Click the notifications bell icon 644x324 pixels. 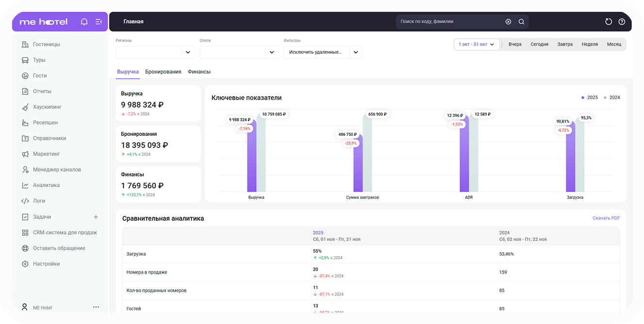(x=84, y=22)
